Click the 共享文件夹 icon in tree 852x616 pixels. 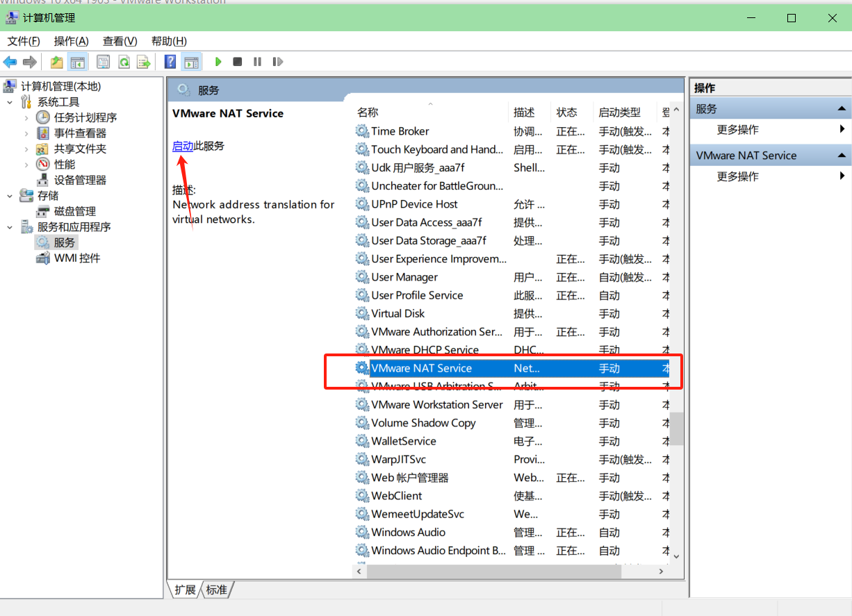click(x=43, y=149)
